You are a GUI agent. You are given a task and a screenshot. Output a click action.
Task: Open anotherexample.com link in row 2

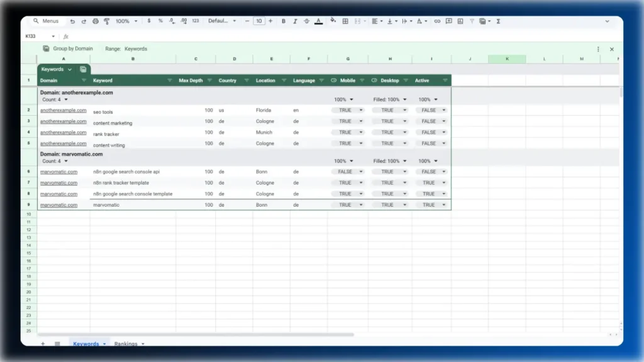point(63,110)
